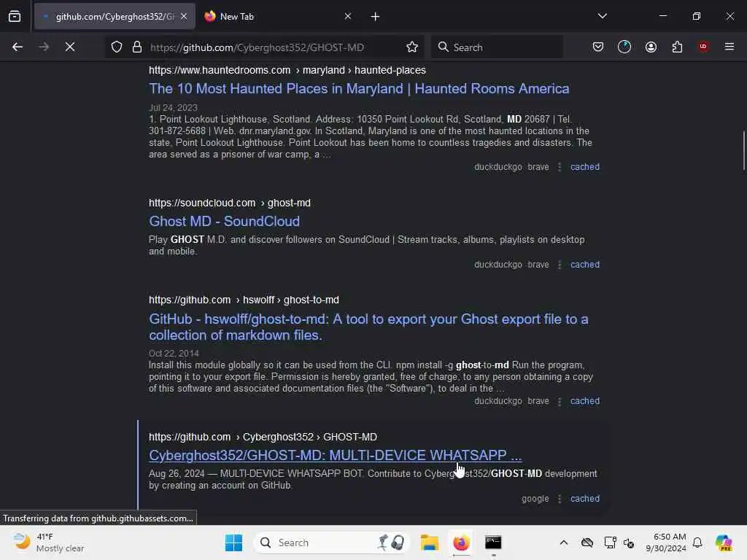This screenshot has height=560, width=747.
Task: Open Firefox View icon in tab strip
Action: click(x=15, y=17)
